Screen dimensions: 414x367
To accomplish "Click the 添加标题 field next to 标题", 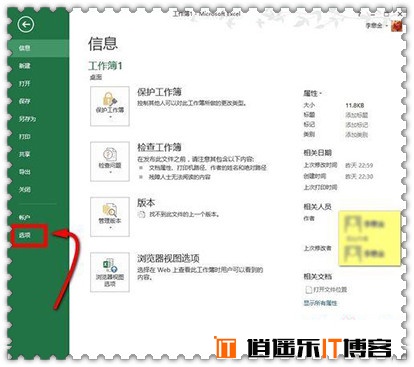I will pos(357,115).
